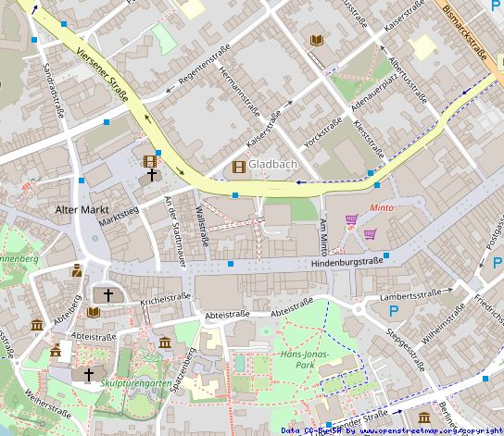Select the Skulpturengarten label
Image resolution: width=504 pixels, height=436 pixels.
pyautogui.click(x=136, y=383)
